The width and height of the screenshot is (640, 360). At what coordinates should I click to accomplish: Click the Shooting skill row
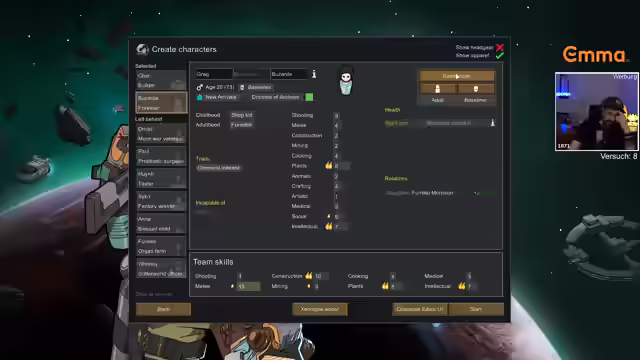click(x=320, y=115)
